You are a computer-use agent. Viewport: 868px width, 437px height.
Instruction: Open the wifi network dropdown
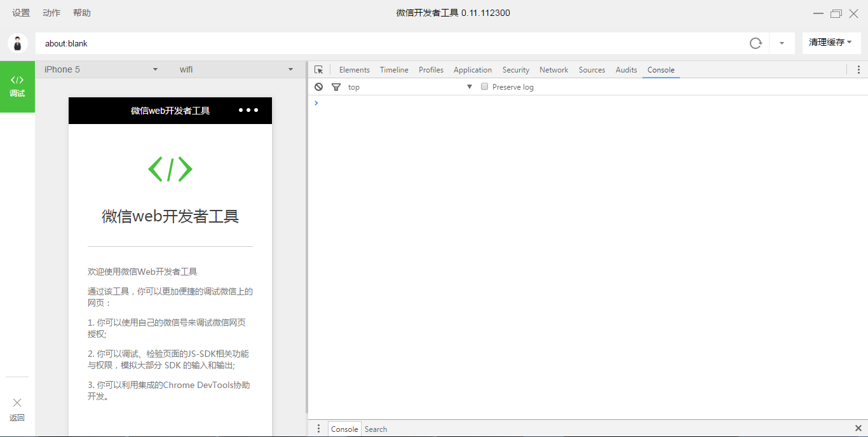[x=236, y=69]
